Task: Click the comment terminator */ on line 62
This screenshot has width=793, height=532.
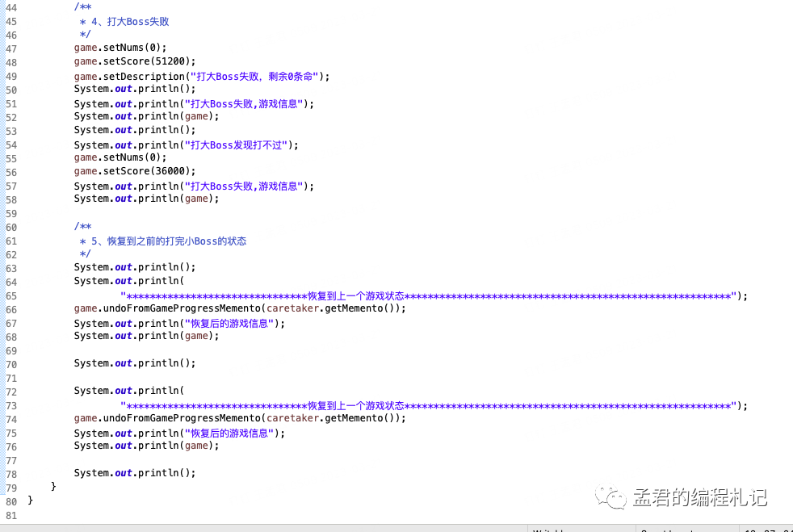Action: [x=85, y=253]
